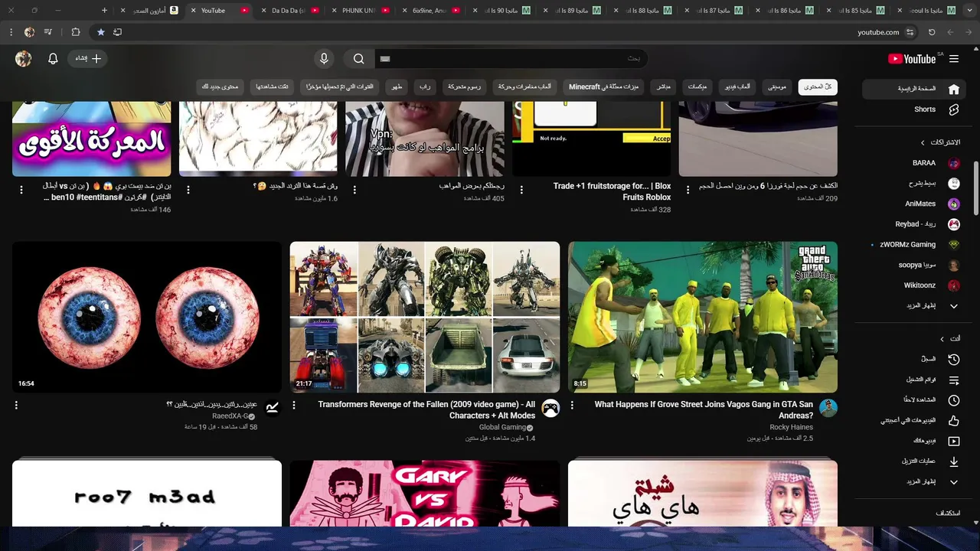
Task: Open the YouTube hamburger guide menu
Action: (954, 59)
